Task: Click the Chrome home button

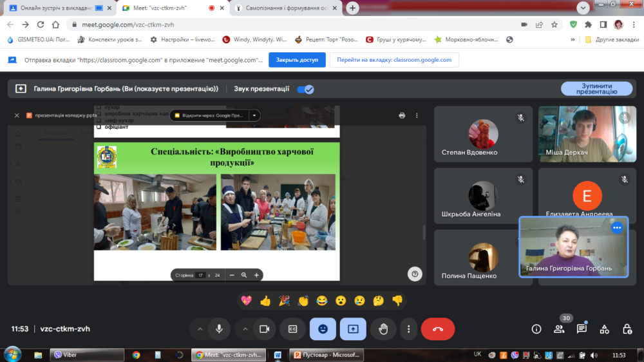Action: 55,24
